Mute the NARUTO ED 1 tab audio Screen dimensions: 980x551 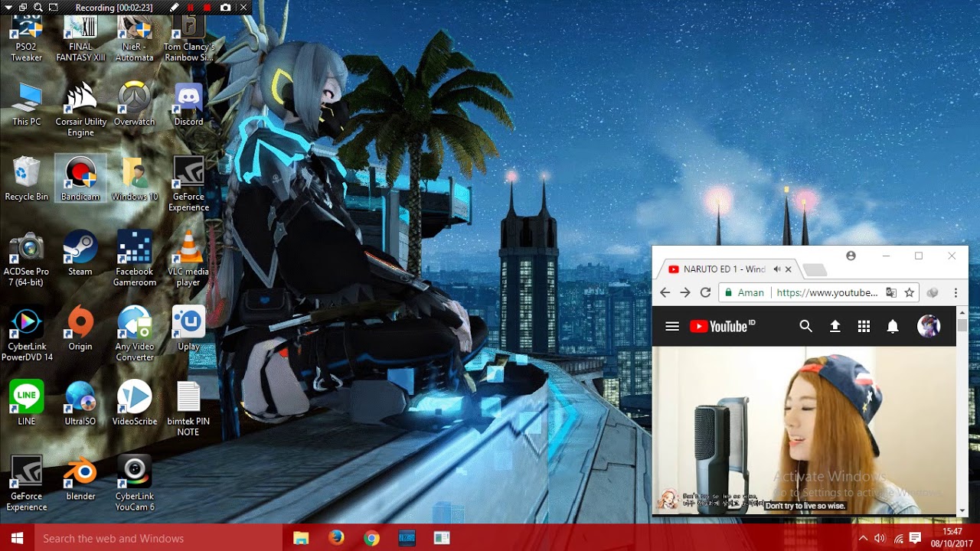777,269
